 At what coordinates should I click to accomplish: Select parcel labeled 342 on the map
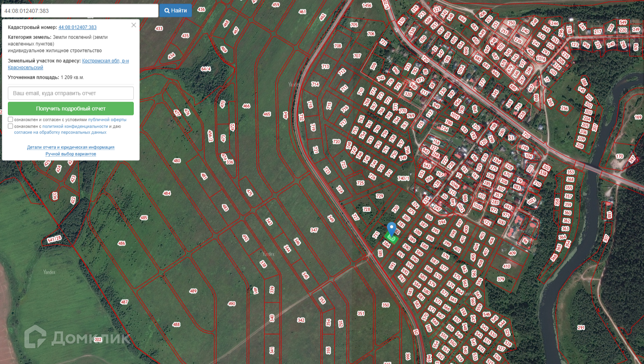[301, 320]
